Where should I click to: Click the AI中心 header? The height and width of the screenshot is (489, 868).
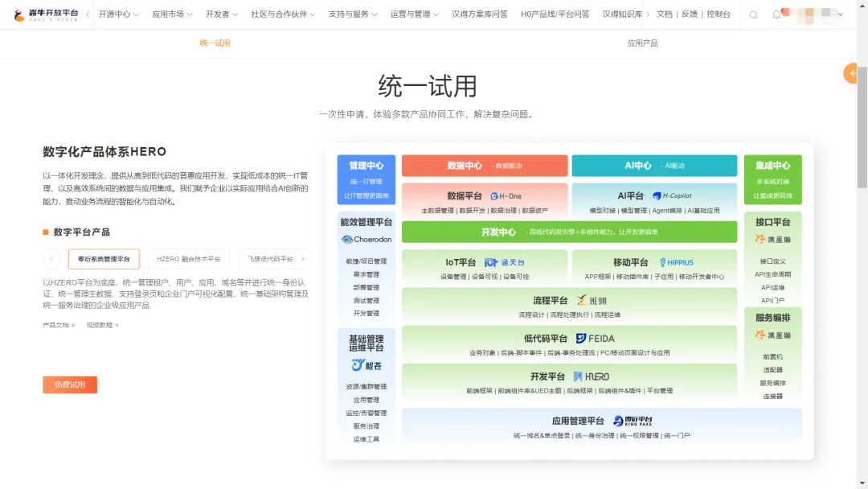[x=654, y=166]
